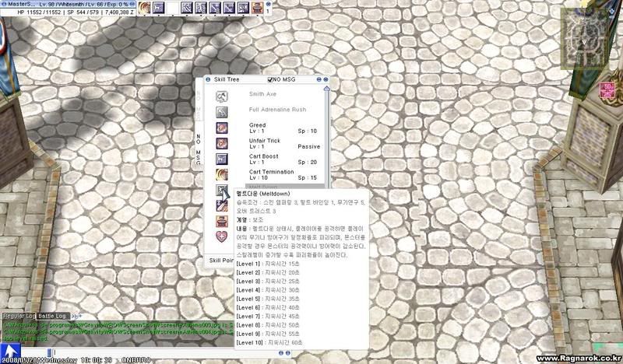Viewport: 623px width, 364px height.
Task: Select the Smith Axe skill icon
Action: click(222, 96)
